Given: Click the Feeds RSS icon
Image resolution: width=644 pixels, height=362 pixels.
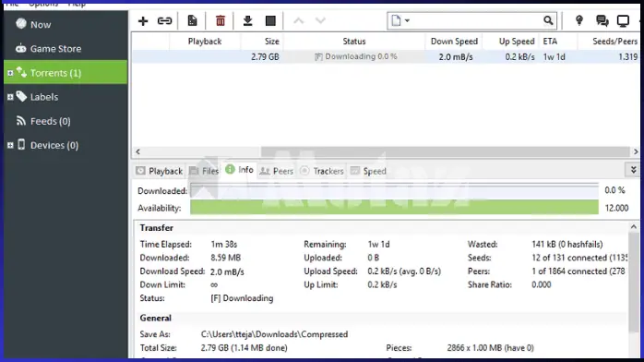Looking at the screenshot, I should point(21,120).
